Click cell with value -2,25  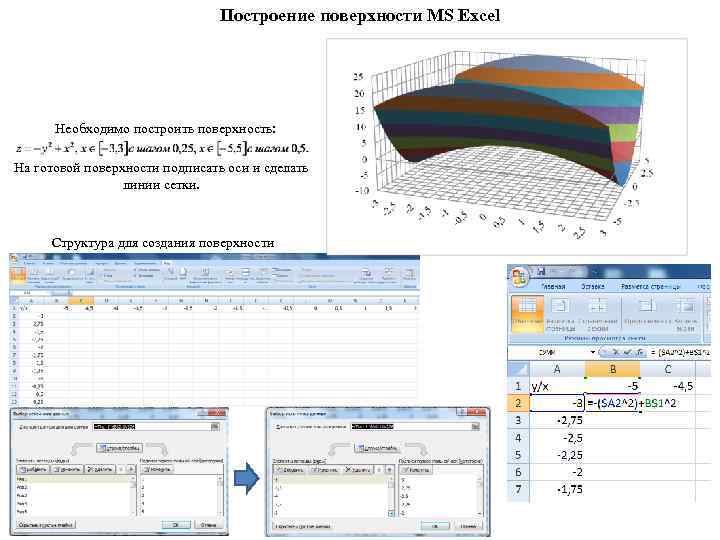557,455
